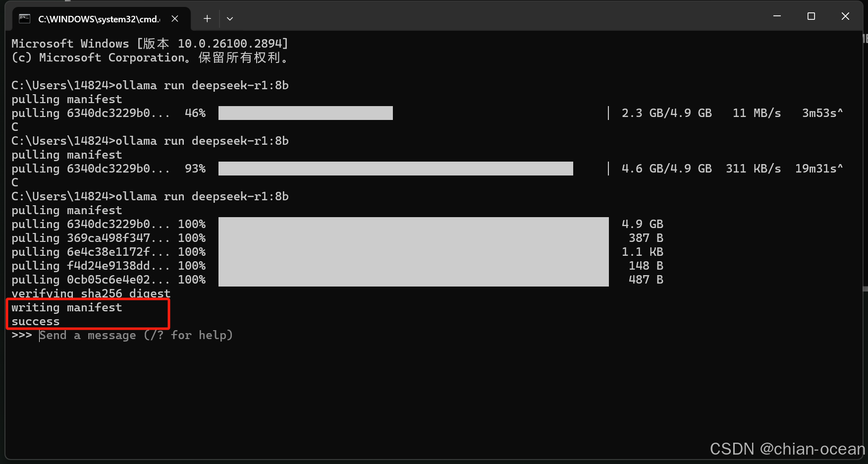This screenshot has height=464, width=868.
Task: Click the "success" output line
Action: pyautogui.click(x=36, y=322)
